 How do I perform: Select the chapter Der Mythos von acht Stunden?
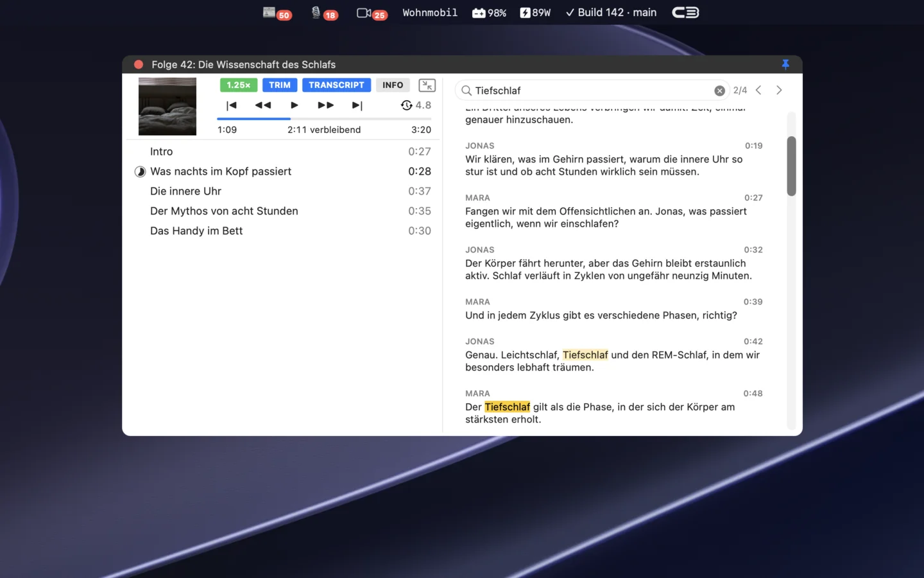284,211
